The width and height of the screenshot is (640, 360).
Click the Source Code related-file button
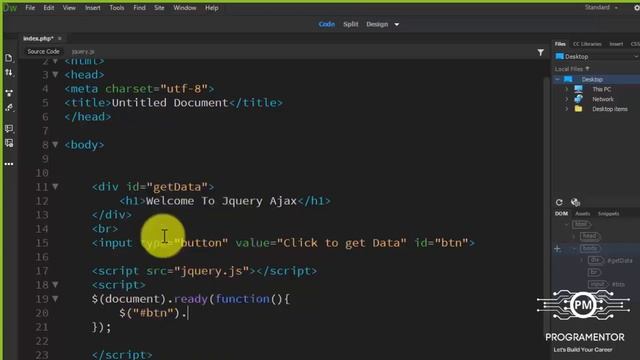click(x=43, y=51)
